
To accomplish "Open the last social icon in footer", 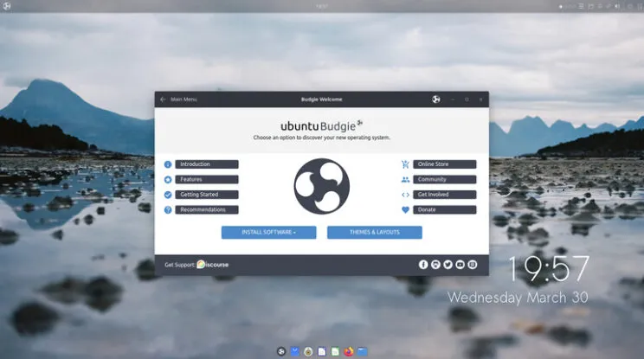I will point(473,265).
